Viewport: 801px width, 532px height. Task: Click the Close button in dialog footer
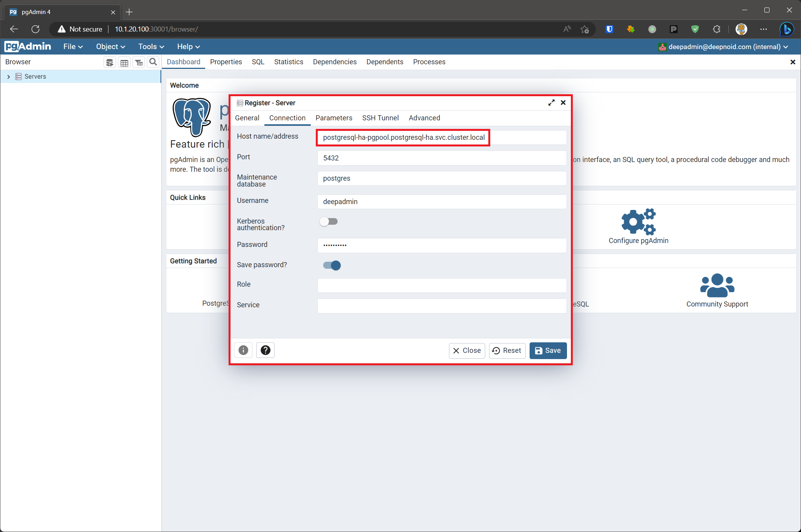pos(467,351)
